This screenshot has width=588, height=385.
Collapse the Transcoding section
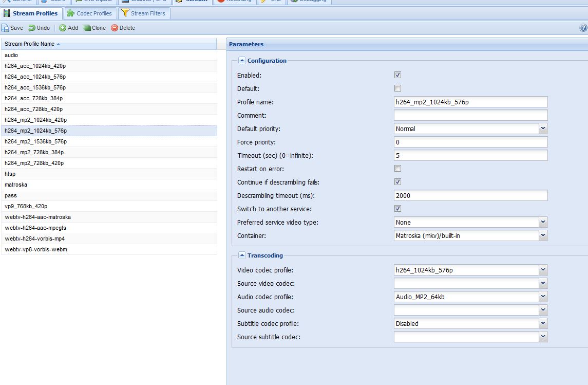(x=242, y=255)
